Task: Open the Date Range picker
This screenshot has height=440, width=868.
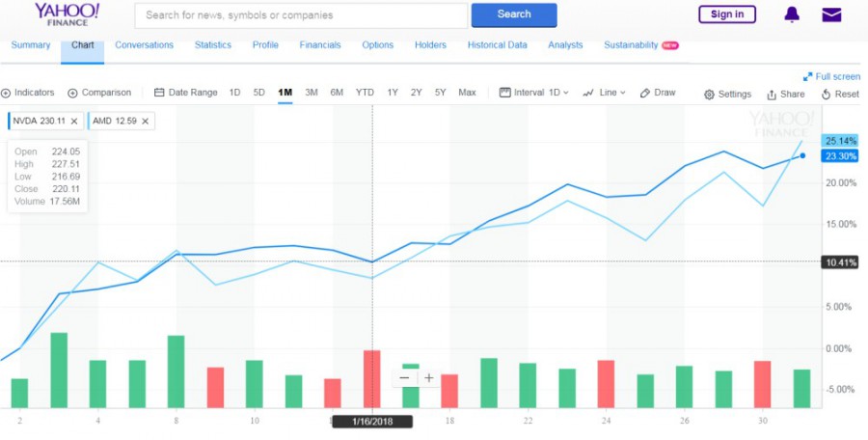Action: tap(185, 93)
